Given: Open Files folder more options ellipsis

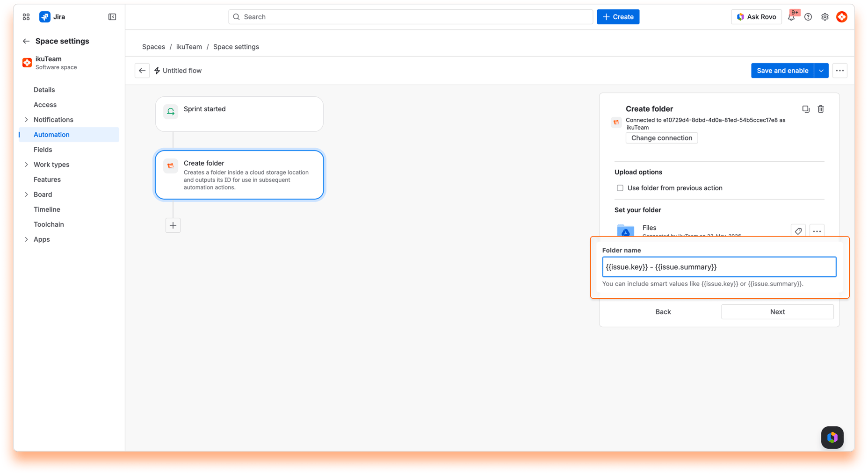Looking at the screenshot, I should click(817, 231).
